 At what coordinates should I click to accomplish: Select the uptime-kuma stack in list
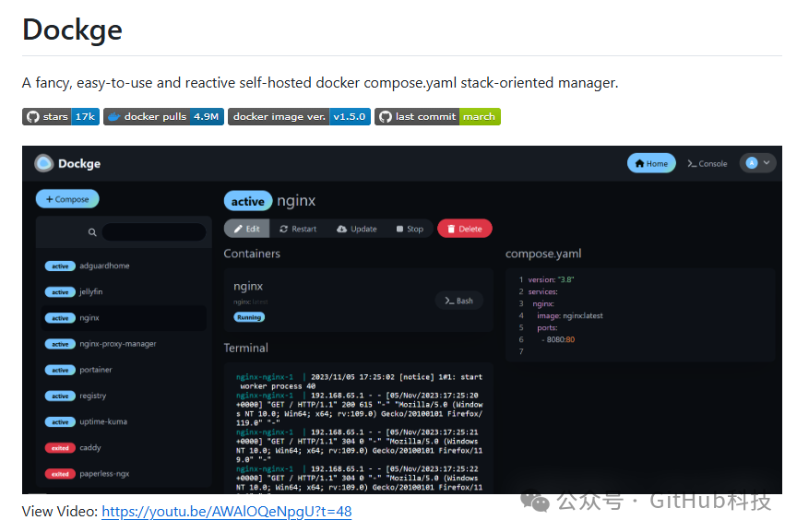click(x=124, y=421)
